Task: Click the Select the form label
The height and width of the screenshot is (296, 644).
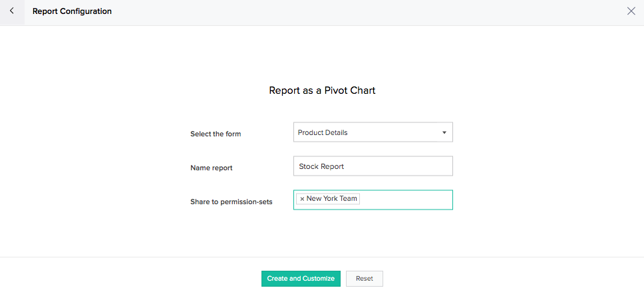Action: pos(216,134)
